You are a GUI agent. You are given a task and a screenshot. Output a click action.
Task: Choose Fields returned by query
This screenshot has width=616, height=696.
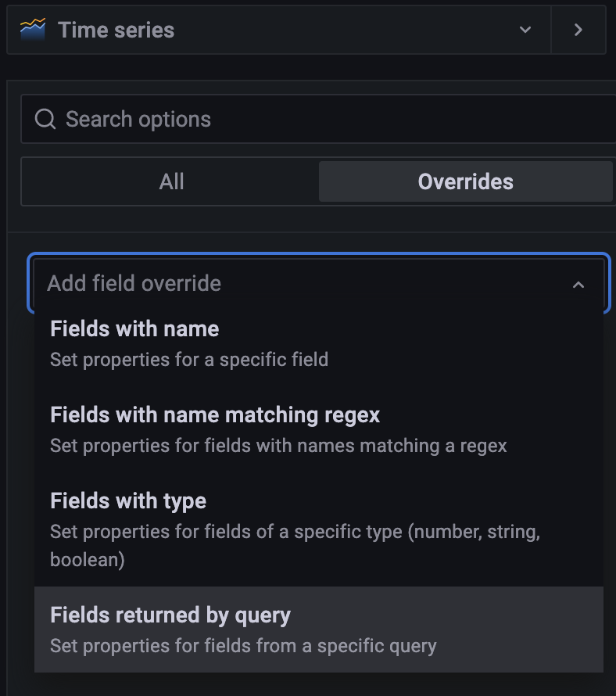click(x=170, y=615)
